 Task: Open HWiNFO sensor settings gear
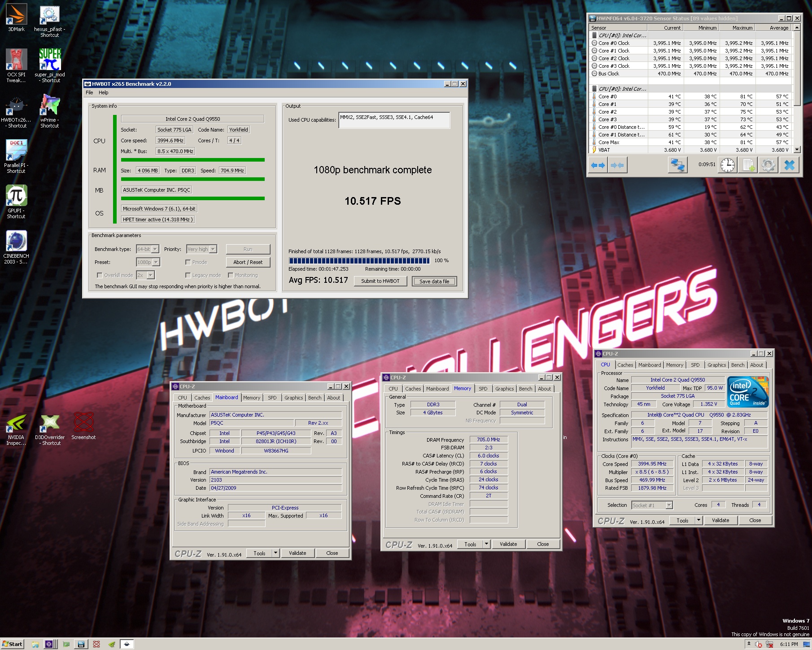768,165
